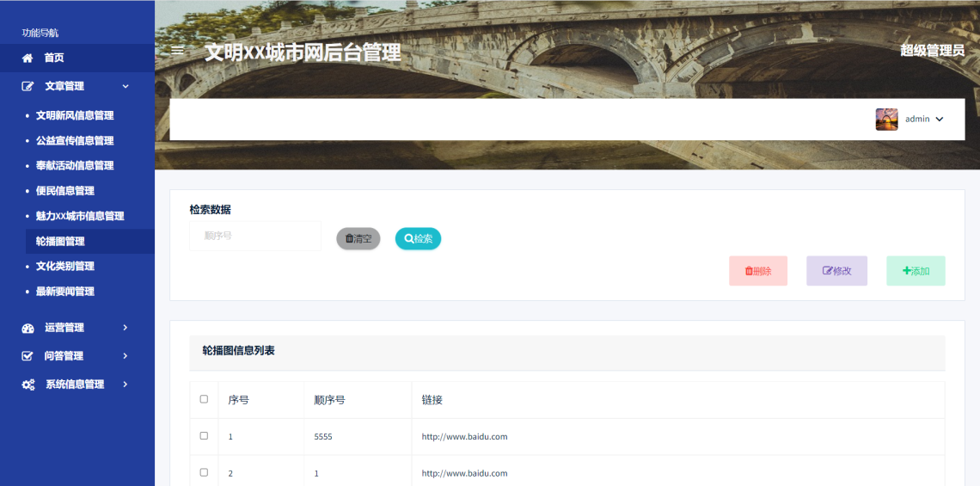Tick the select-all checkbox in table header
The image size is (980, 486).
pyautogui.click(x=204, y=399)
